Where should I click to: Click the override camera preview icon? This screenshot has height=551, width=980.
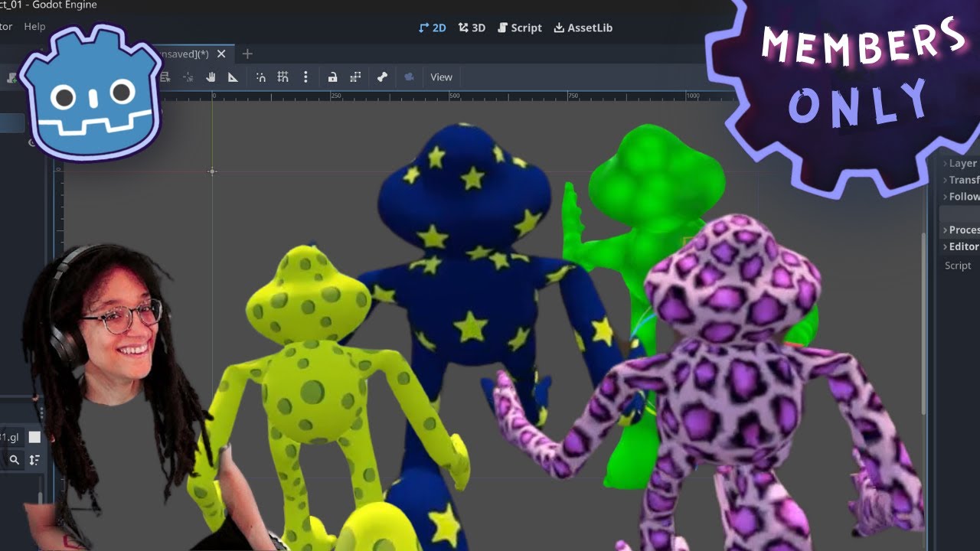(409, 77)
